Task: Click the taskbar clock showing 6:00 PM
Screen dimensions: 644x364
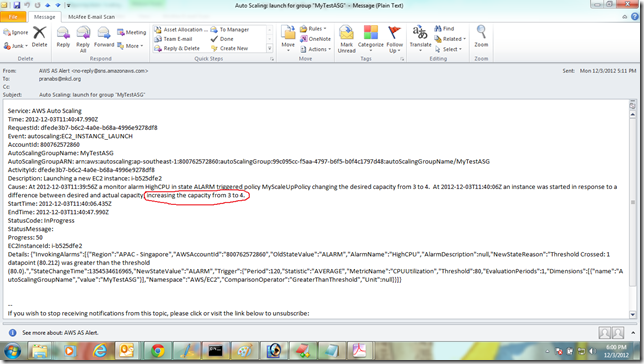Action: [x=616, y=351]
